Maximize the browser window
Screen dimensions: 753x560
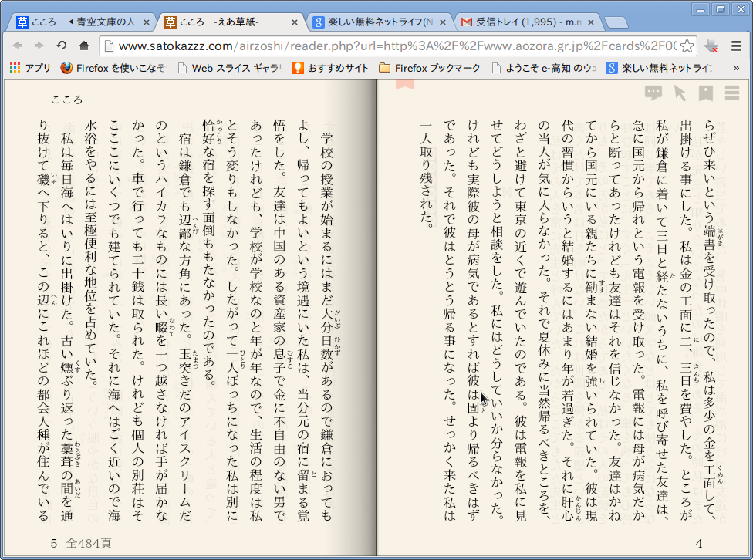(721, 9)
